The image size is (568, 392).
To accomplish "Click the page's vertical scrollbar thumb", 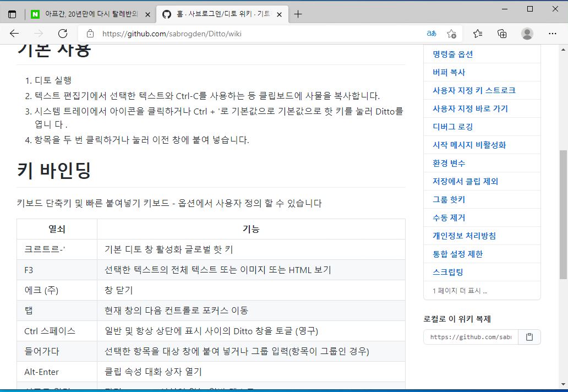I will tap(563, 215).
